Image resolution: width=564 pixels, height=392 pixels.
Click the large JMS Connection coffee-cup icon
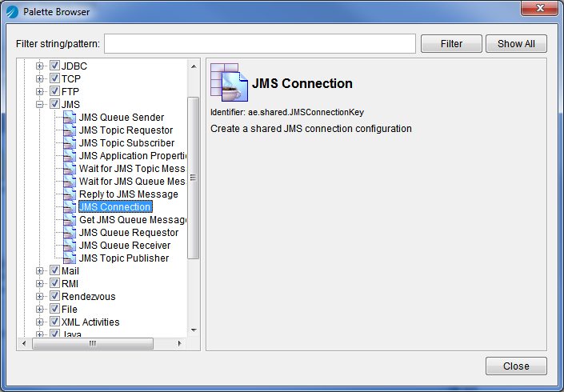pyautogui.click(x=229, y=82)
